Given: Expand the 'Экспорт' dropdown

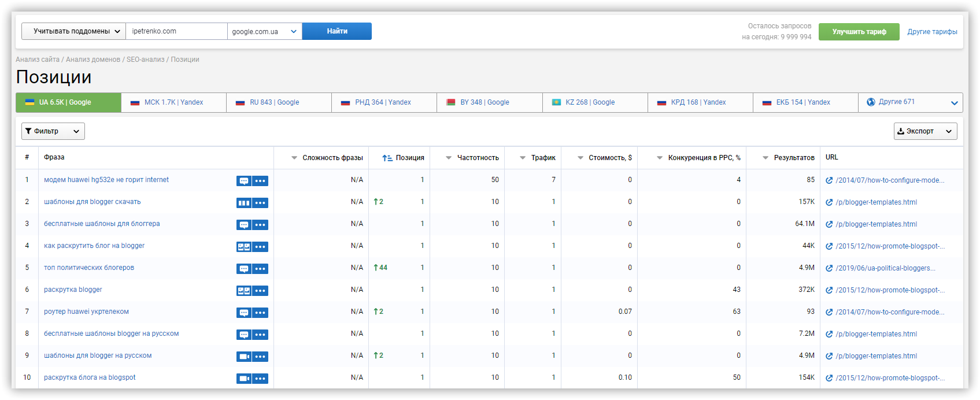Looking at the screenshot, I should point(925,131).
